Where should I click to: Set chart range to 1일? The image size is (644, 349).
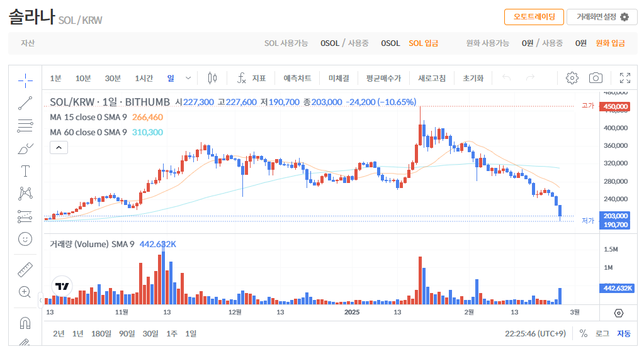pos(191,334)
